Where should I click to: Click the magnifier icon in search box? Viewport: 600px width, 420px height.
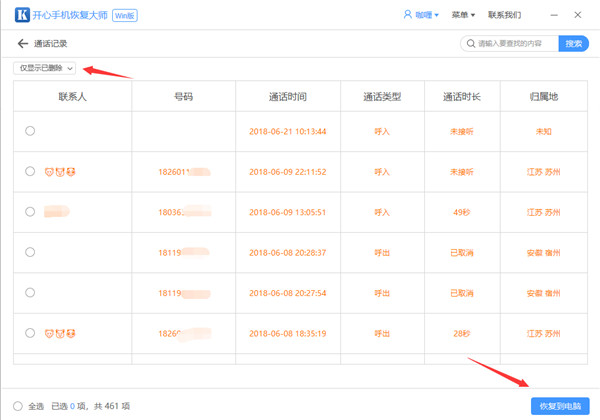pyautogui.click(x=471, y=44)
